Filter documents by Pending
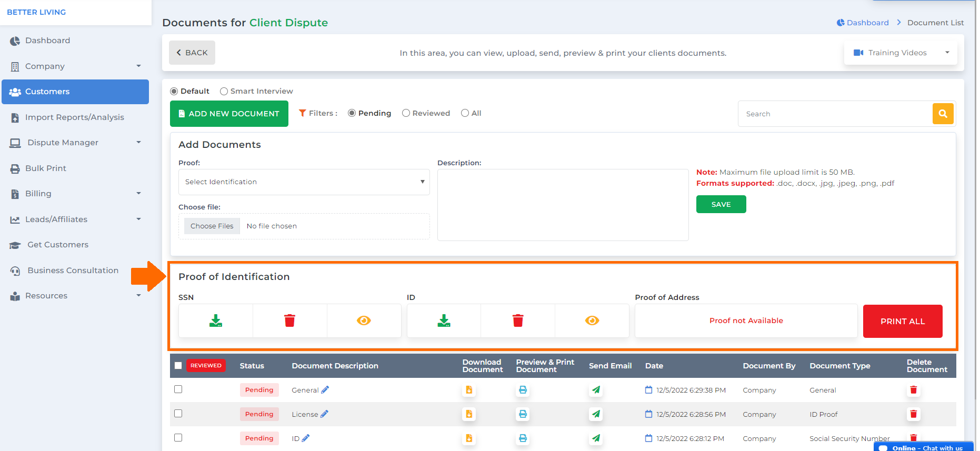The width and height of the screenshot is (980, 451). click(x=352, y=113)
